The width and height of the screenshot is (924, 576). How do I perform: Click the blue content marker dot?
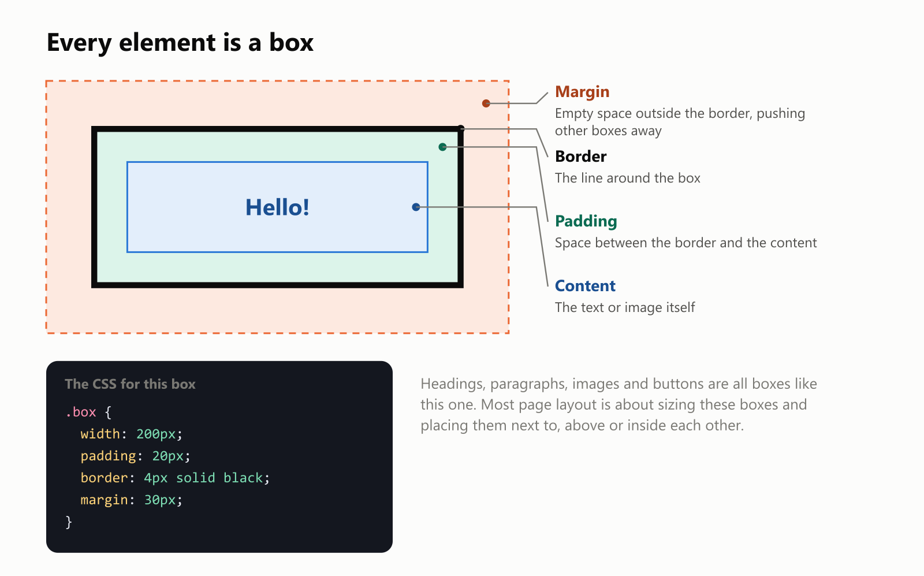(x=416, y=207)
